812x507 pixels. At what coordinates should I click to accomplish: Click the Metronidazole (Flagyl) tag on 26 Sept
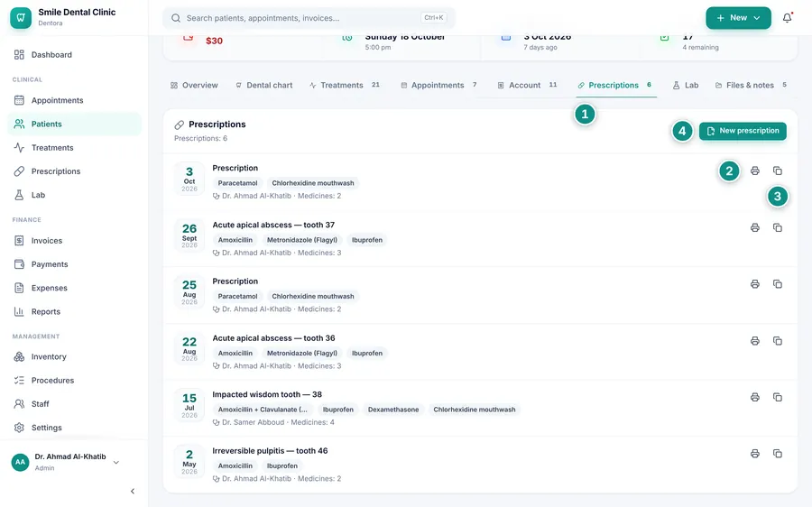coord(302,240)
